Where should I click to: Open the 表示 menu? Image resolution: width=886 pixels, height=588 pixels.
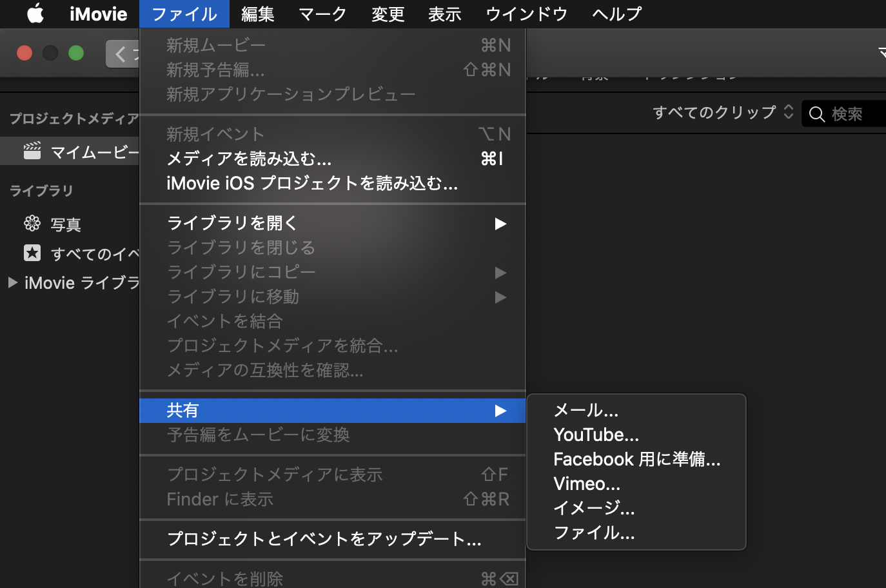click(445, 14)
